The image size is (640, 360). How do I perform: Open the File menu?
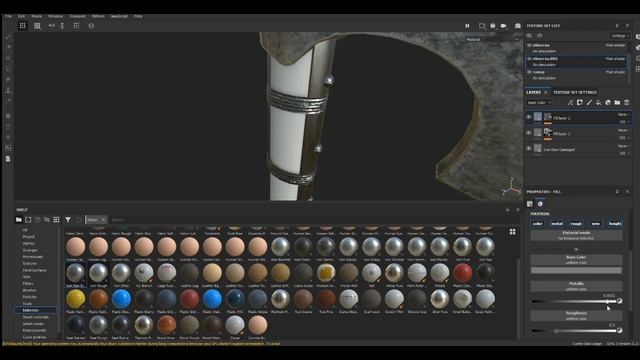coord(8,16)
